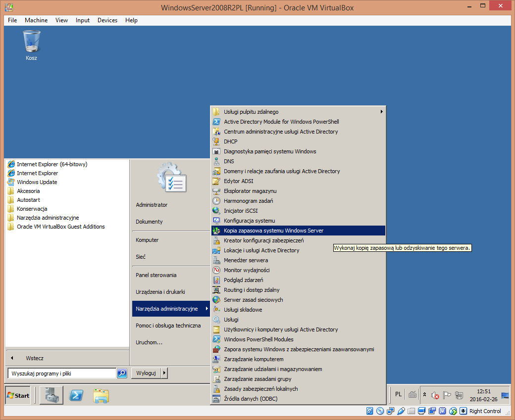Select Konfiguracja systemu entry
515x420 pixels.
coord(249,221)
